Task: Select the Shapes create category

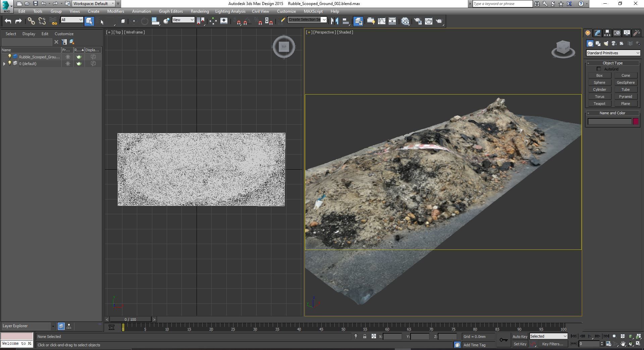Action: (x=598, y=44)
